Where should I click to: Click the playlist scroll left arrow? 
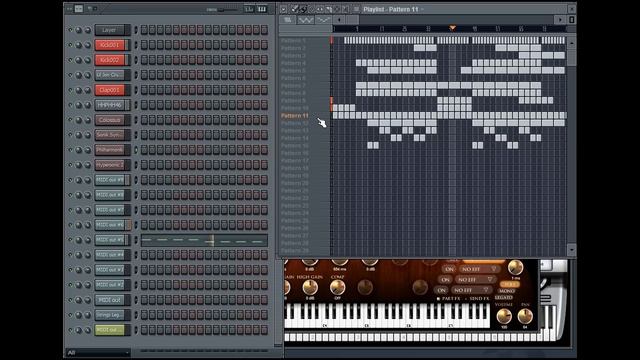(340, 20)
